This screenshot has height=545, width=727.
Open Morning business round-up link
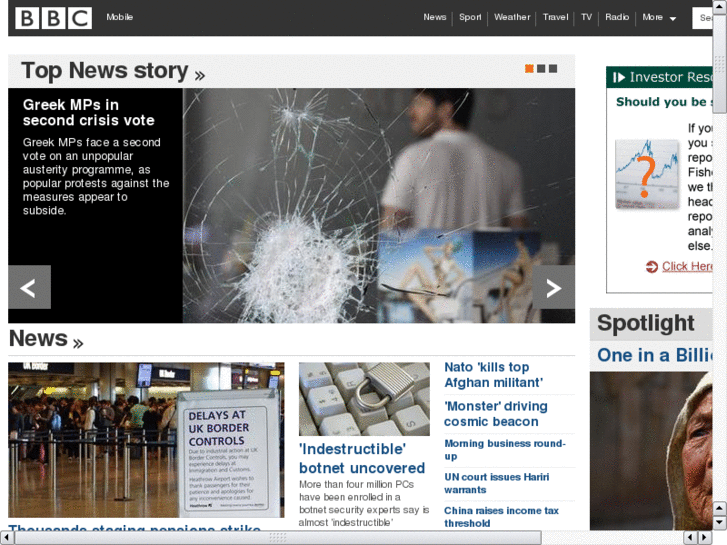505,450
